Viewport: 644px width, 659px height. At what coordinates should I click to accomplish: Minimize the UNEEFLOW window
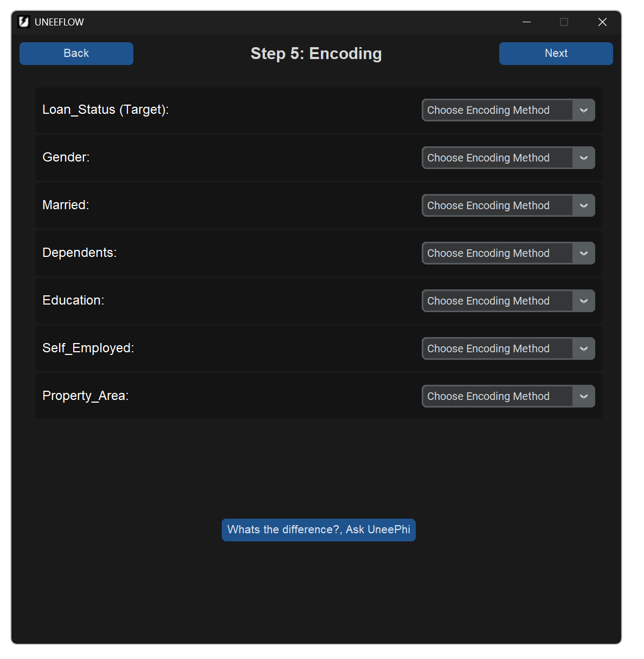[x=526, y=22]
